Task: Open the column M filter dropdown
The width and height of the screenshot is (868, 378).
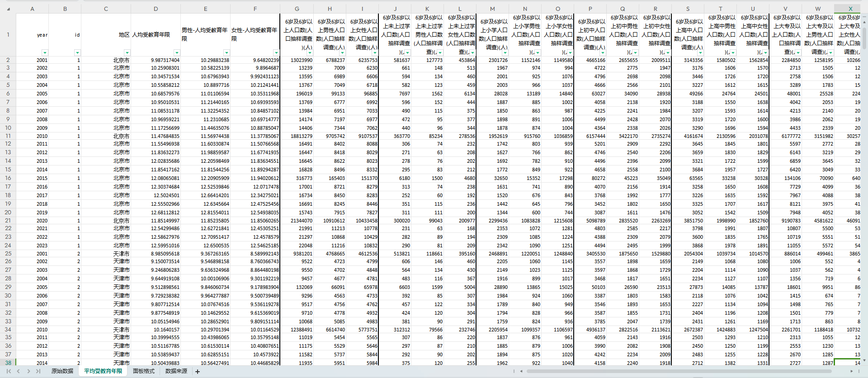Action: point(505,53)
